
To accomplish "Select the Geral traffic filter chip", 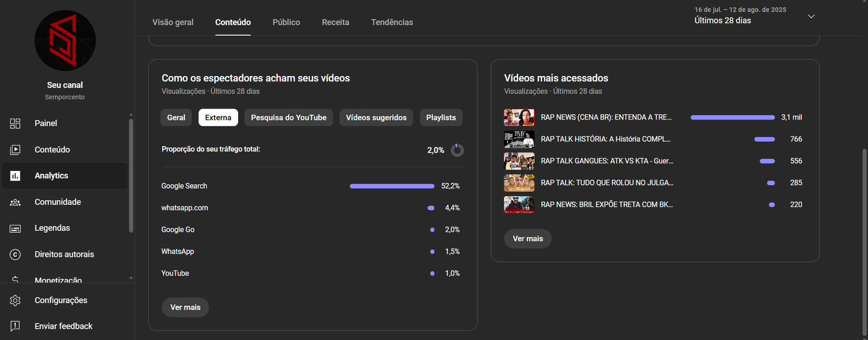I will (176, 117).
